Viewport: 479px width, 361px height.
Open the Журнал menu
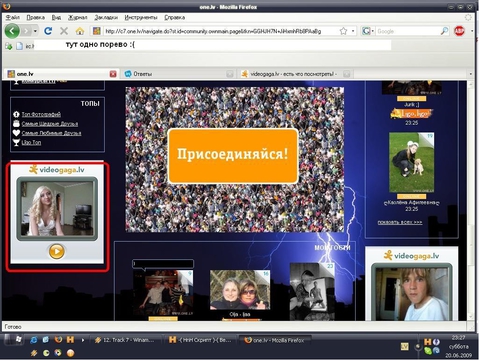click(78, 17)
